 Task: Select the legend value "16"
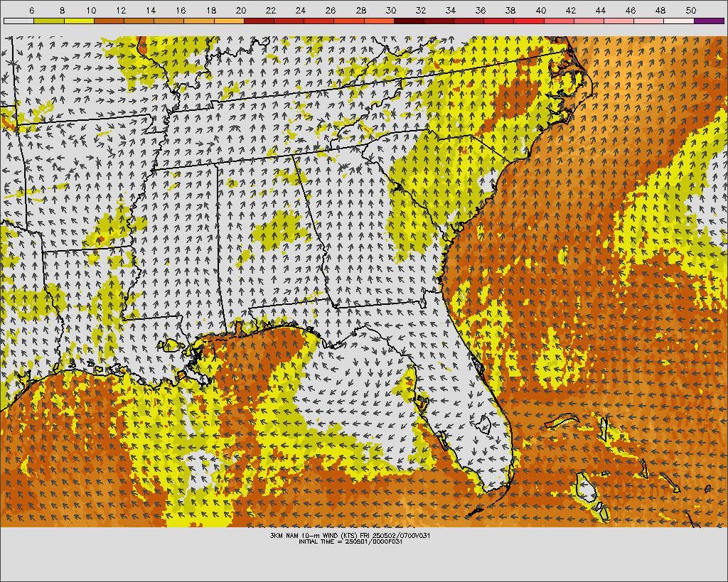[181, 10]
